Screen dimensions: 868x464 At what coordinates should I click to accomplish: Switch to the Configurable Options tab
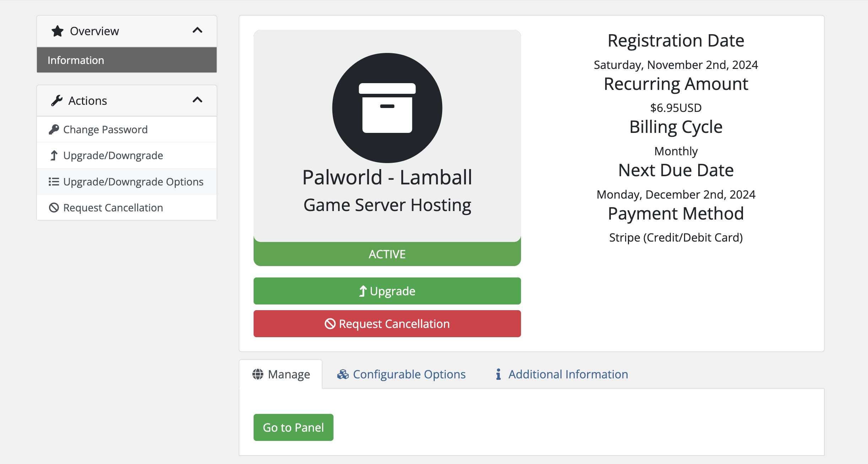click(409, 374)
